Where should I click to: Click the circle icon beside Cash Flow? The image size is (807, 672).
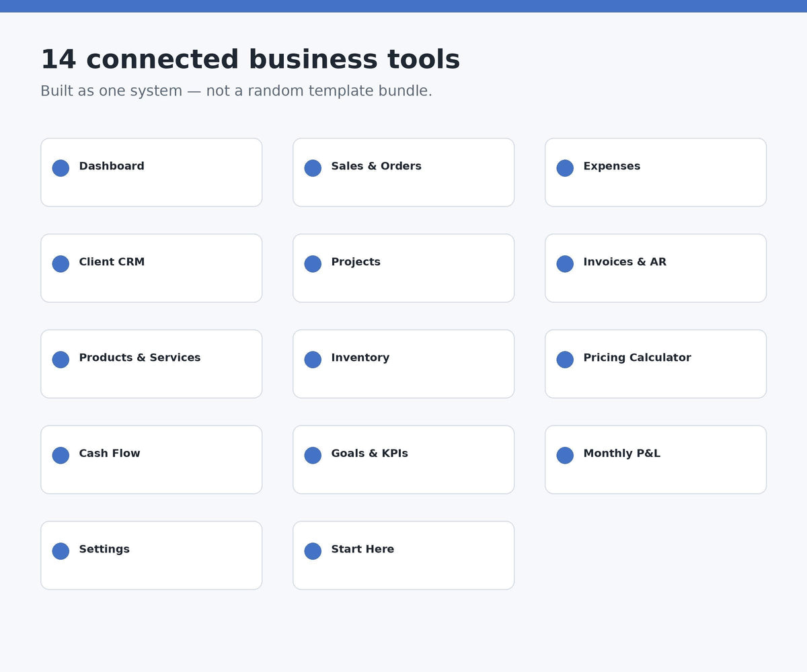point(61,456)
